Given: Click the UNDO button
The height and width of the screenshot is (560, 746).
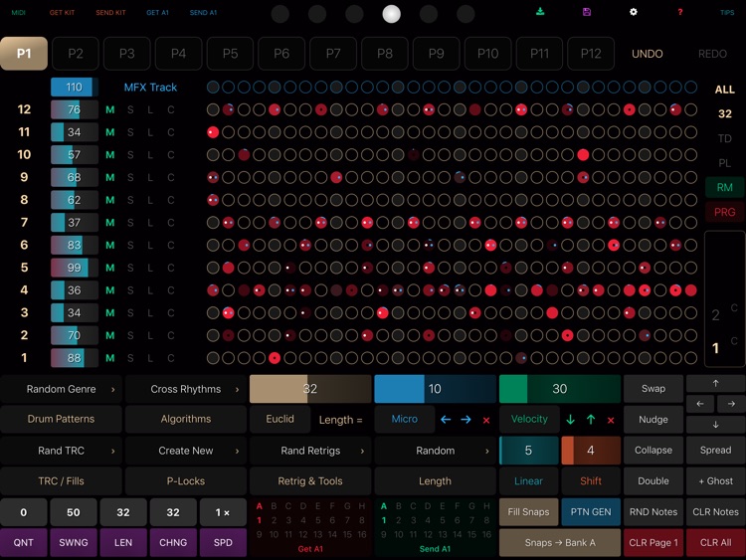Looking at the screenshot, I should 648,54.
